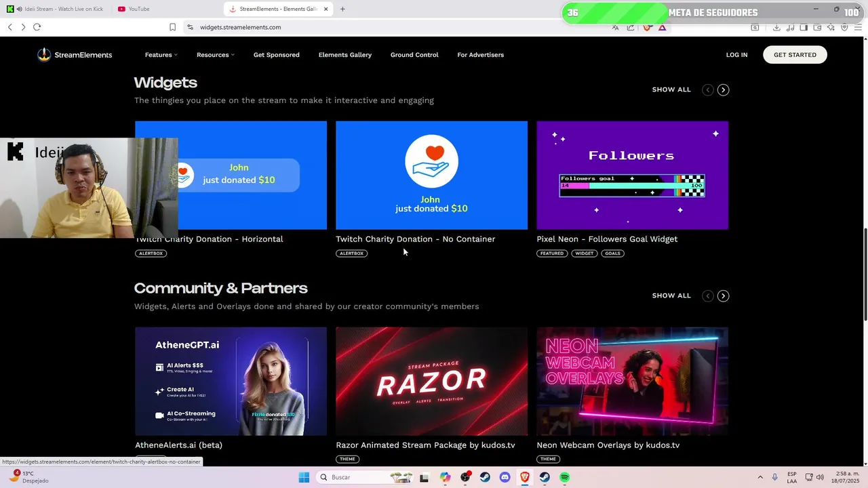Open Brave Leo AI sparkle icon
868x488 pixels.
(831, 27)
